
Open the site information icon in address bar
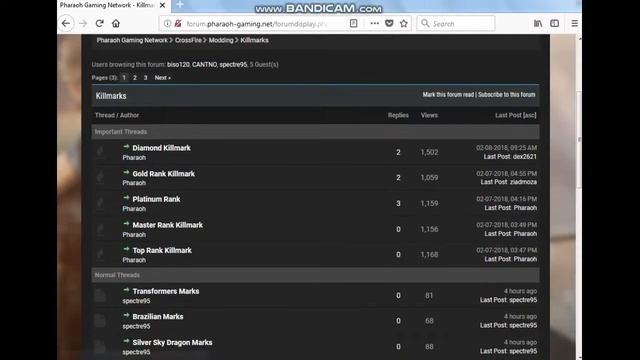167,24
